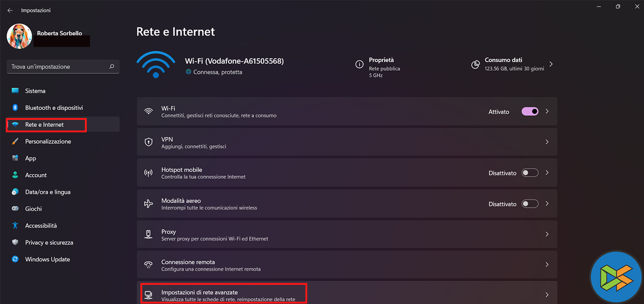Enable the Hotspot mobile toggle
644x304 pixels.
click(530, 173)
